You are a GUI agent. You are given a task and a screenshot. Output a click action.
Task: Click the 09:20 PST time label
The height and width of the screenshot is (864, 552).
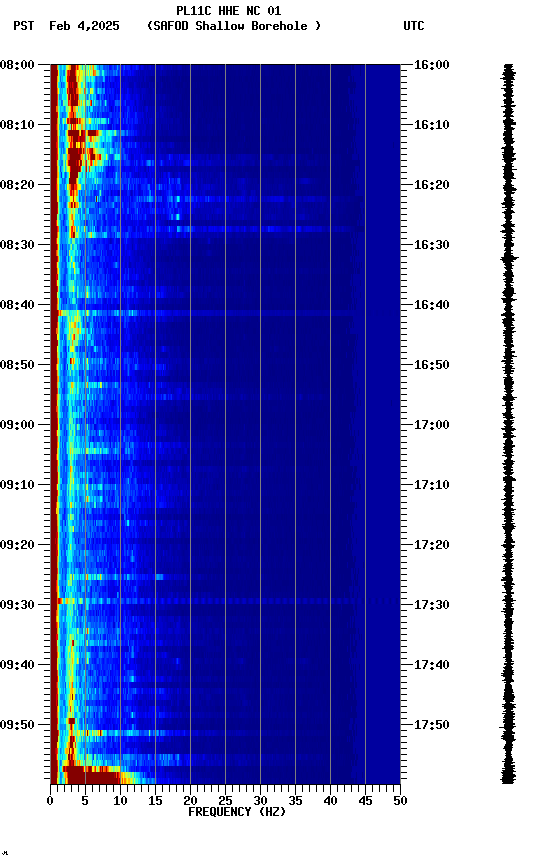click(17, 545)
